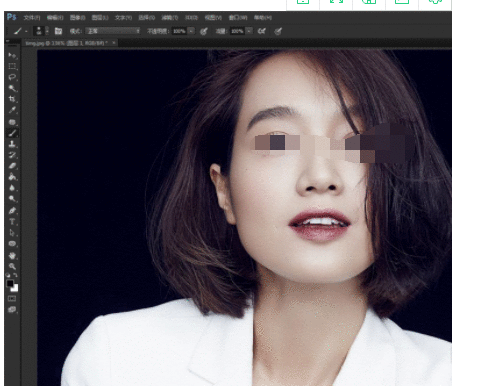The width and height of the screenshot is (478, 386).
Task: Open the Layer (图层) menu
Action: [100, 18]
